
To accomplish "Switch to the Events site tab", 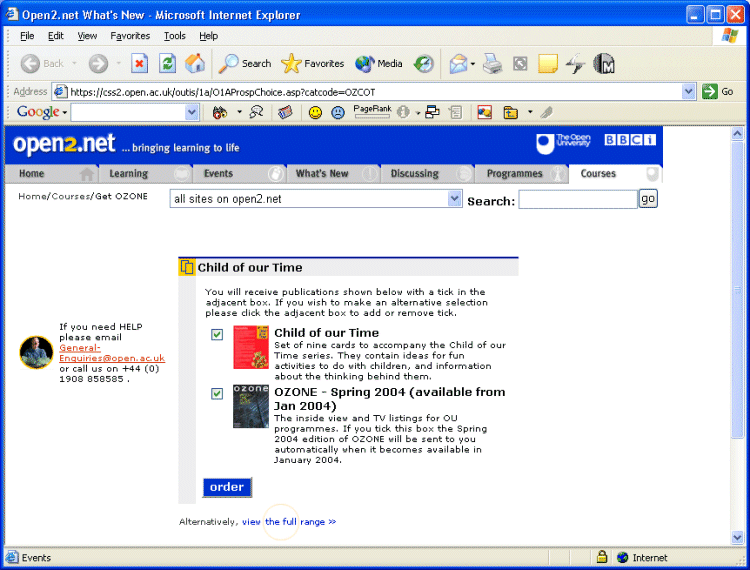I will click(240, 174).
